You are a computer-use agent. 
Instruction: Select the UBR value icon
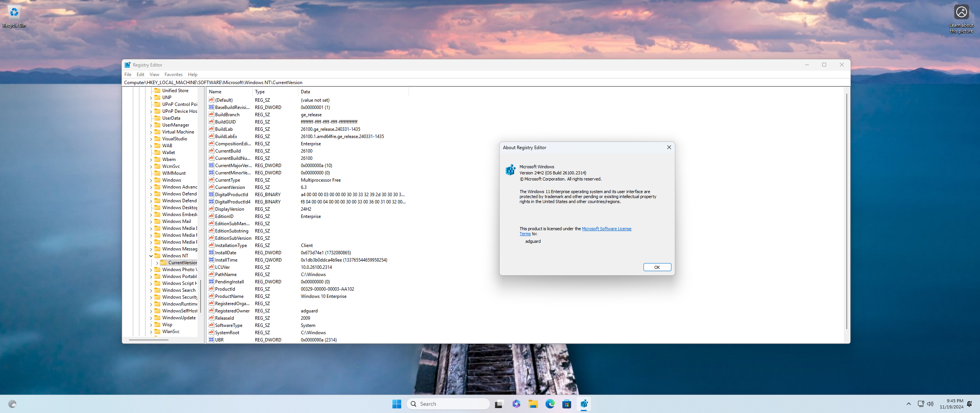pos(211,340)
